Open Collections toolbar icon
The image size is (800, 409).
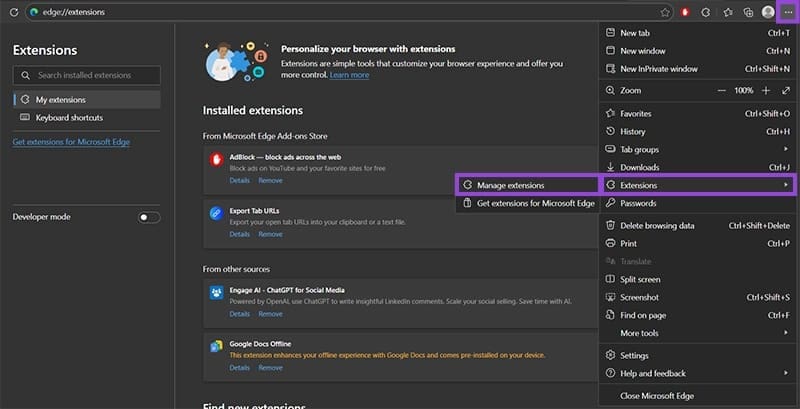coord(748,12)
